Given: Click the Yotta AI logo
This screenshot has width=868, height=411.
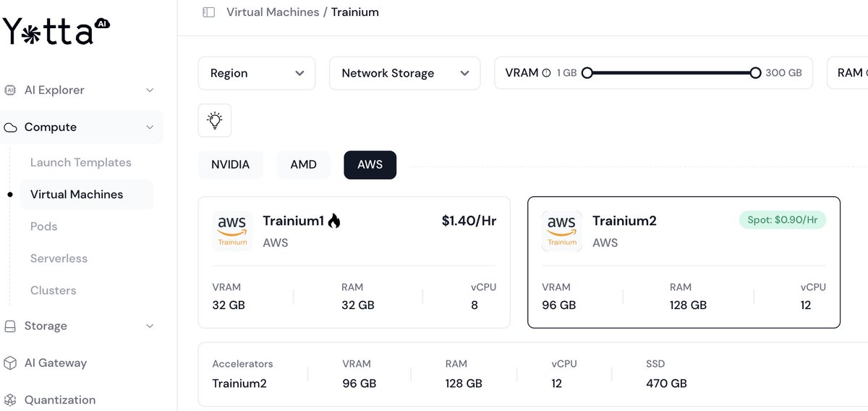Looking at the screenshot, I should pos(56,30).
